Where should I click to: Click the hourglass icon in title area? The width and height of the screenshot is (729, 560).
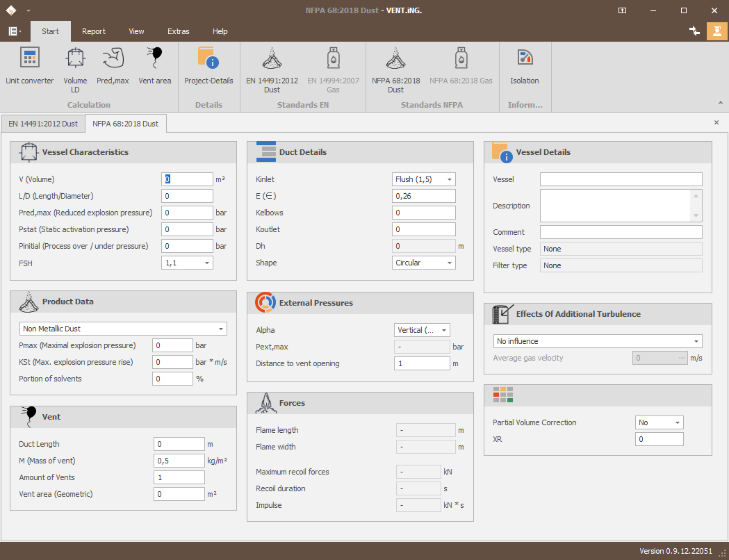(717, 31)
